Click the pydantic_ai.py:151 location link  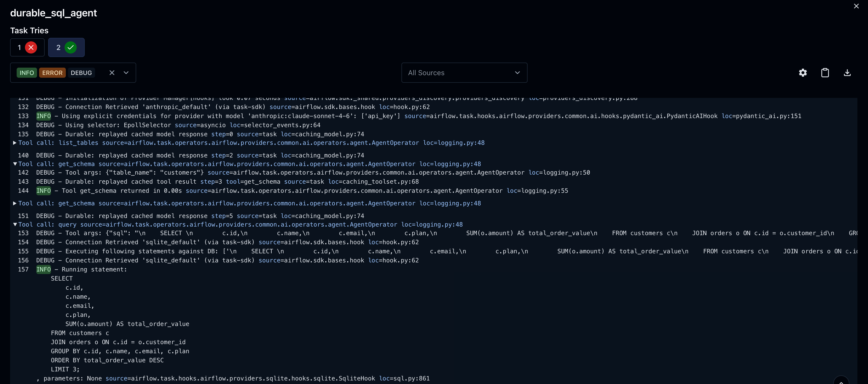pyautogui.click(x=762, y=116)
